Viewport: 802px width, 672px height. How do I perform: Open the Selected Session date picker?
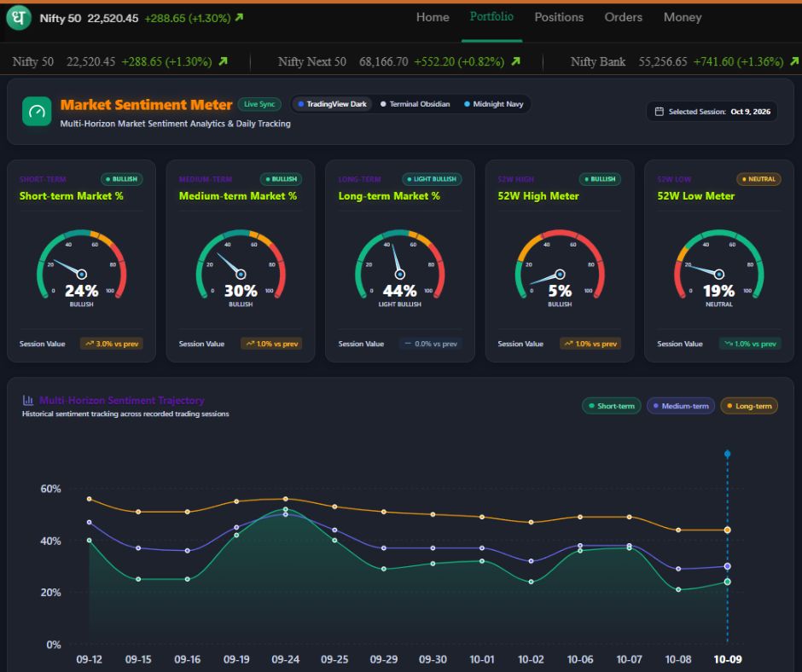712,112
